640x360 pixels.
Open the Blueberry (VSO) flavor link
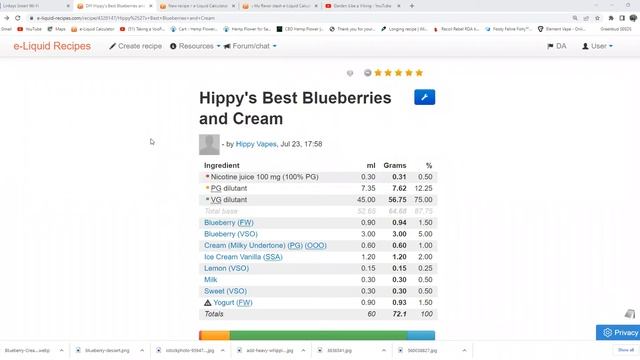coord(231,234)
